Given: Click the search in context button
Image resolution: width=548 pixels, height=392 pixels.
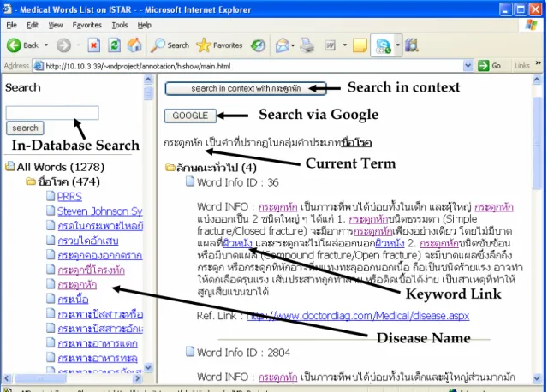Looking at the screenshot, I should 246,89.
